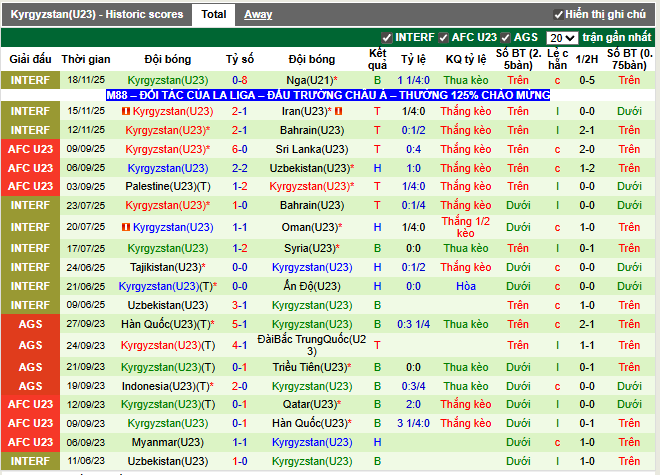660x475 pixels.
Task: Click the Giải đấu column header
Action: click(x=30, y=59)
